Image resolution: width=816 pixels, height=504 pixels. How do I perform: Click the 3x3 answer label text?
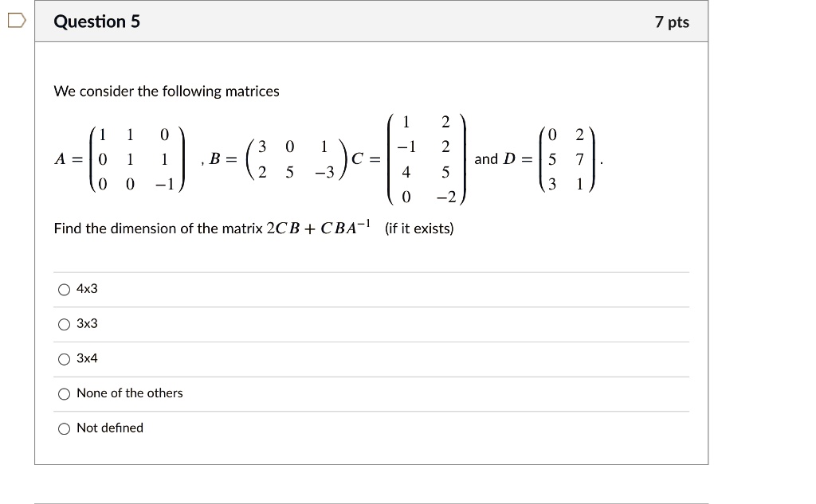86,324
